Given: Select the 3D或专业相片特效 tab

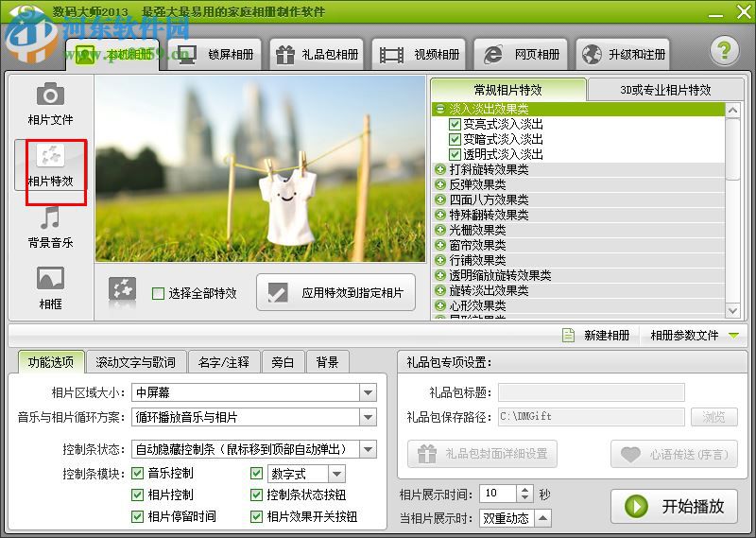Looking at the screenshot, I should (665, 90).
